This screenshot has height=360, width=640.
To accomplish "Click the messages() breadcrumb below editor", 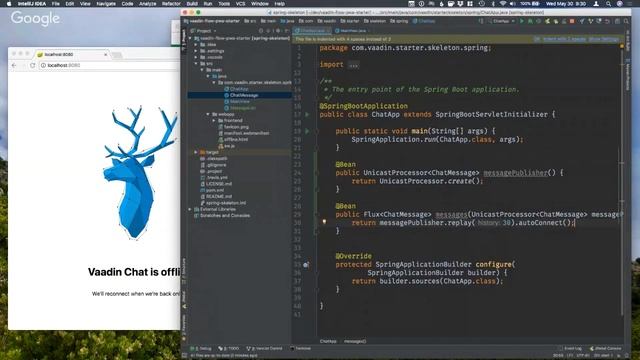I will click(355, 341).
